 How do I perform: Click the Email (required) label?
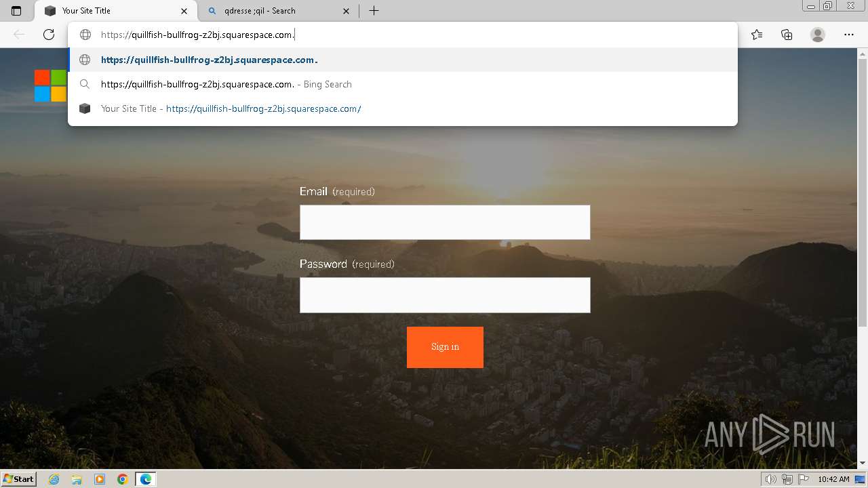(x=337, y=192)
